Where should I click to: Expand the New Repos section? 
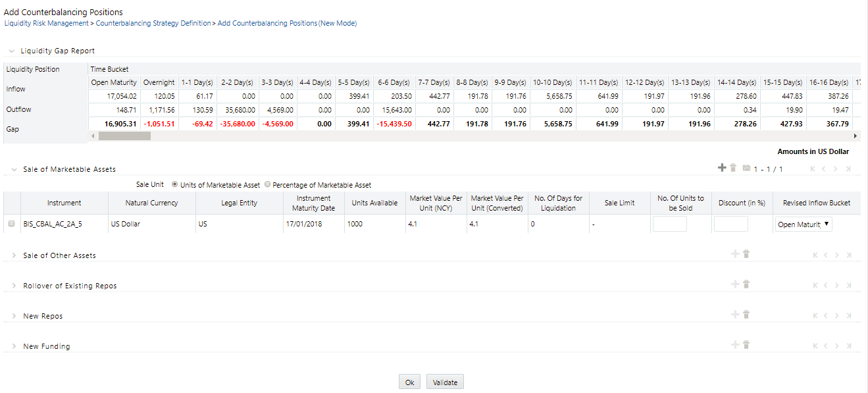pos(14,316)
